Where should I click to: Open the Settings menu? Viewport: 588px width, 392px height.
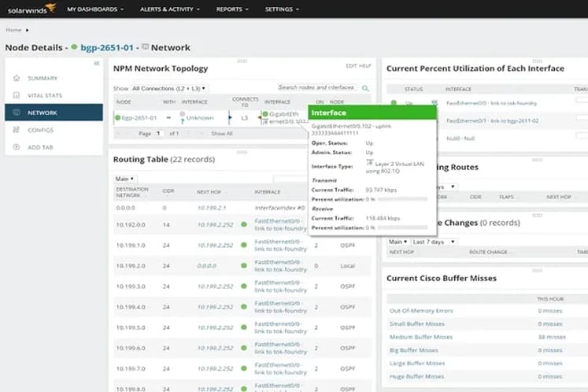282,9
